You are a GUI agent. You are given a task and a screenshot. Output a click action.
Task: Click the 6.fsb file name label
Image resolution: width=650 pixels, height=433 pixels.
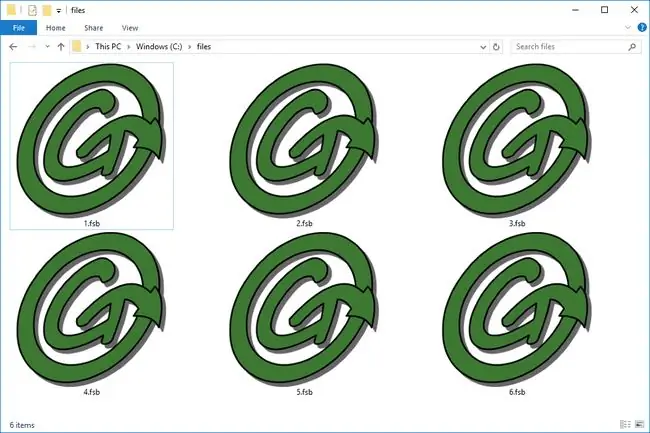pos(517,392)
